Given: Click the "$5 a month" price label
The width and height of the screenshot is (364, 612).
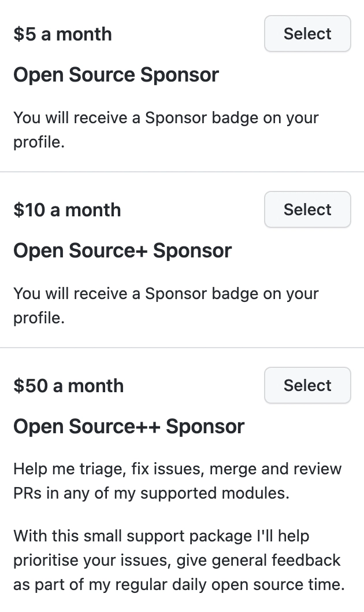Looking at the screenshot, I should point(62,34).
